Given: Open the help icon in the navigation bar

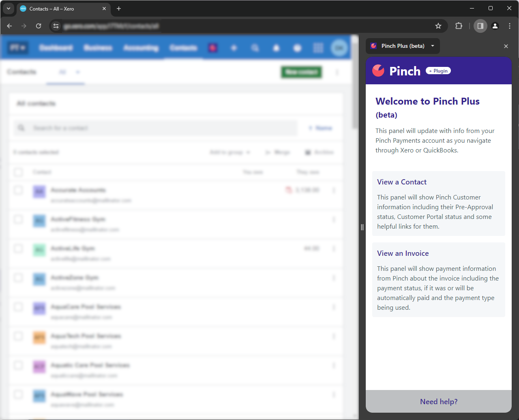Looking at the screenshot, I should point(297,48).
